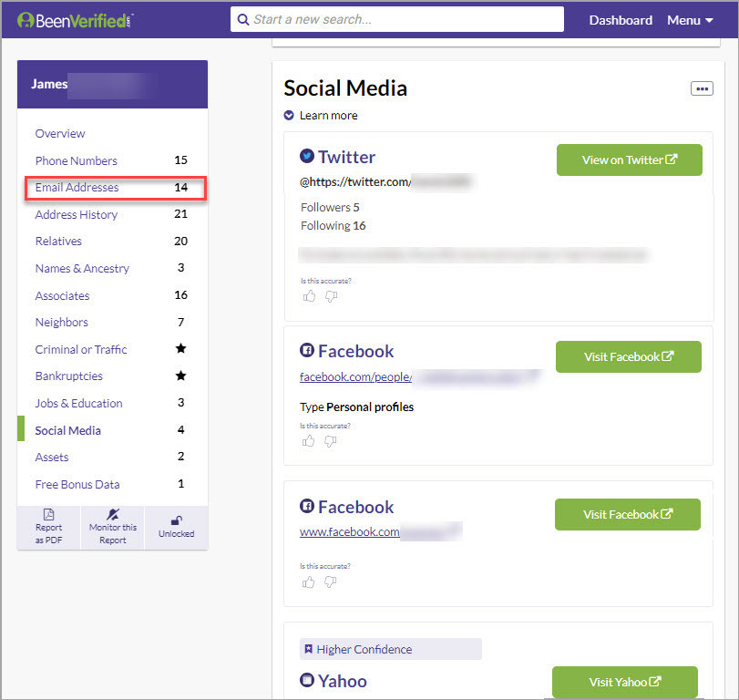The width and height of the screenshot is (739, 700).
Task: Click the Following 16 text
Action: tap(334, 226)
